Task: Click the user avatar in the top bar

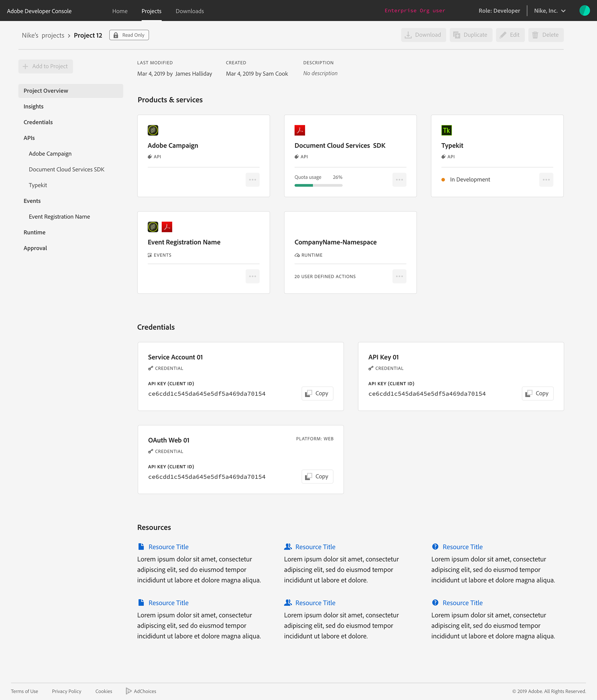Action: (x=585, y=11)
